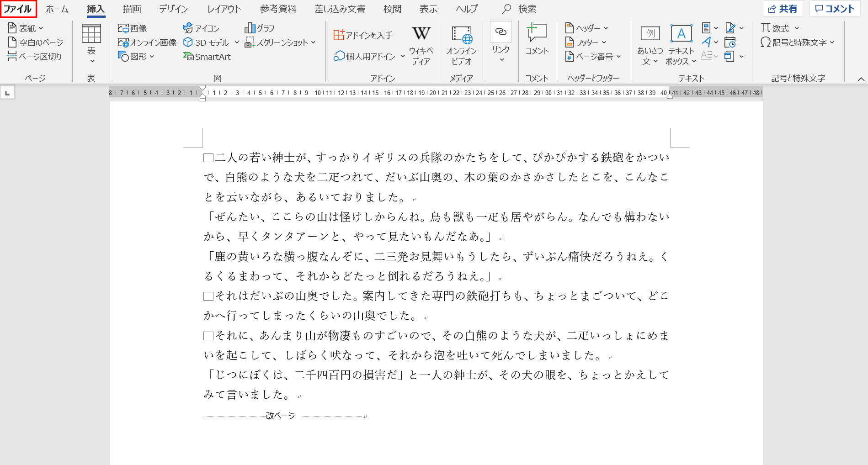
Task: Insert SmartArt graphic
Action: pyautogui.click(x=207, y=57)
